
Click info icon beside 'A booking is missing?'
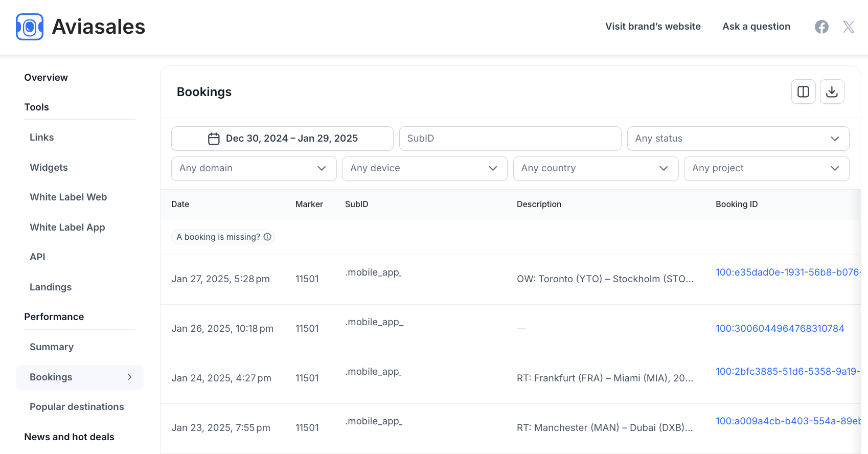pos(267,237)
